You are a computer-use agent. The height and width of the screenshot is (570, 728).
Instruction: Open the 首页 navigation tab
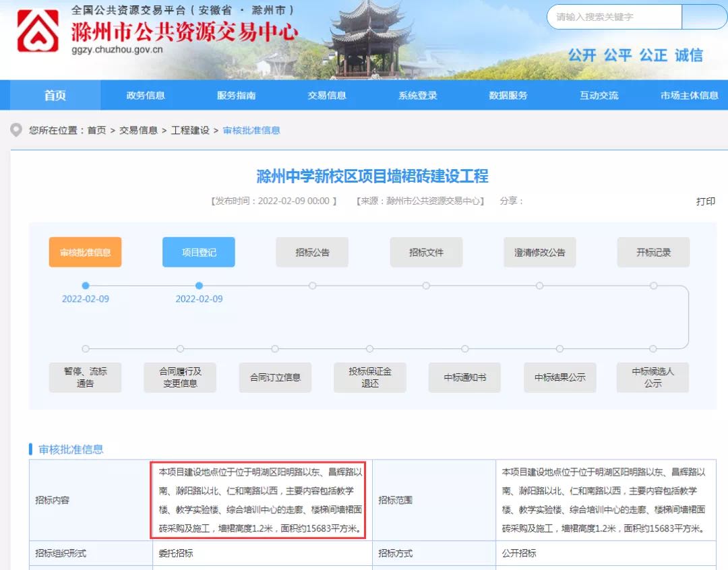tap(55, 96)
